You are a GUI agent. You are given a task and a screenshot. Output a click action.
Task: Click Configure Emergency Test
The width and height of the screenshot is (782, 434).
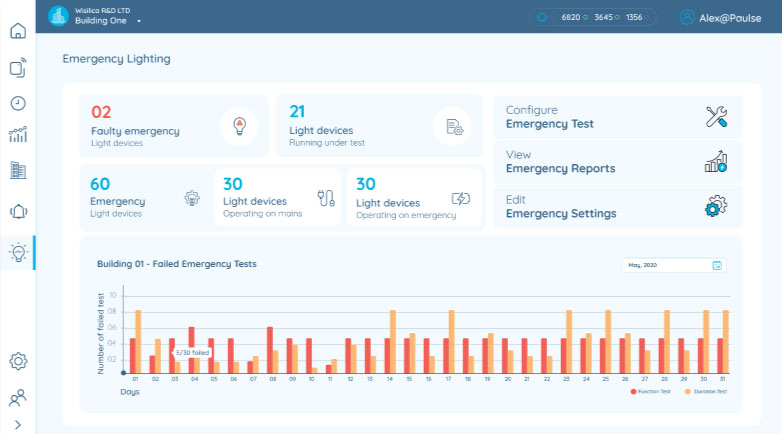pyautogui.click(x=617, y=117)
